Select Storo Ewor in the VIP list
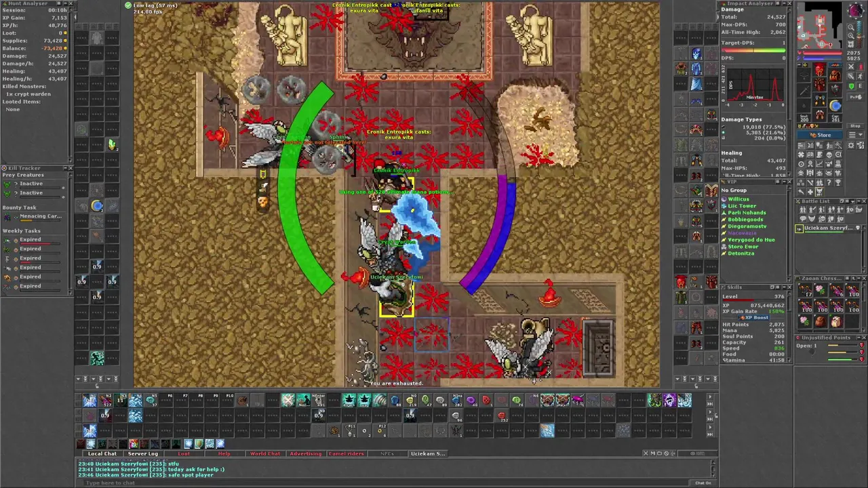The height and width of the screenshot is (488, 868). [743, 247]
